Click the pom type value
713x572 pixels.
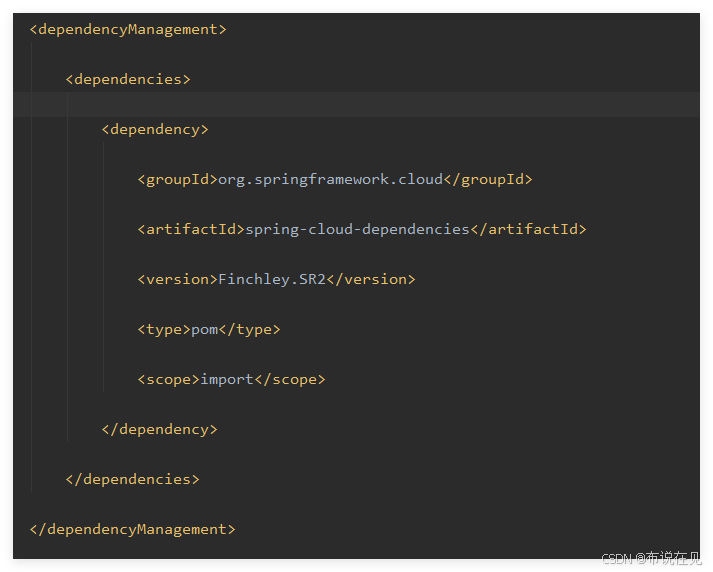pos(204,330)
